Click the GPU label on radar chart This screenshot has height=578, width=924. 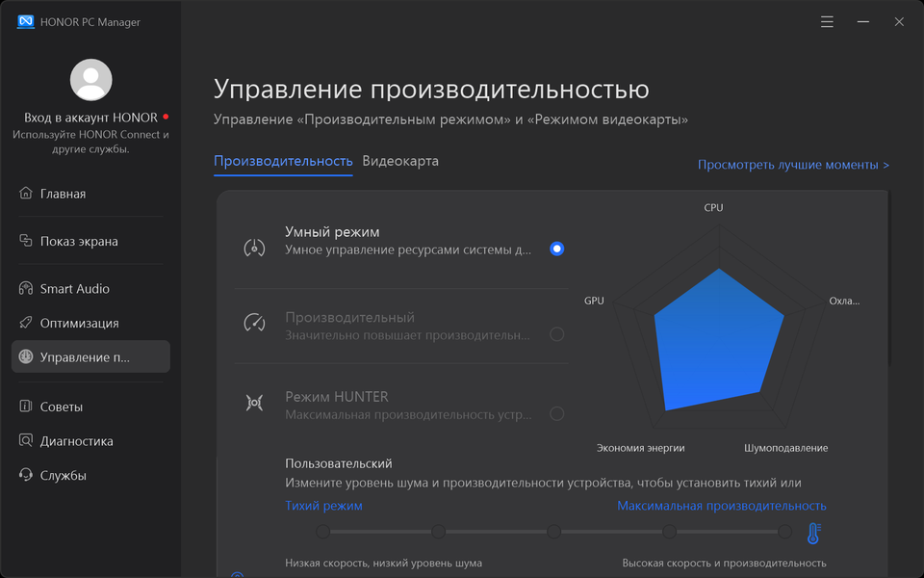point(594,301)
